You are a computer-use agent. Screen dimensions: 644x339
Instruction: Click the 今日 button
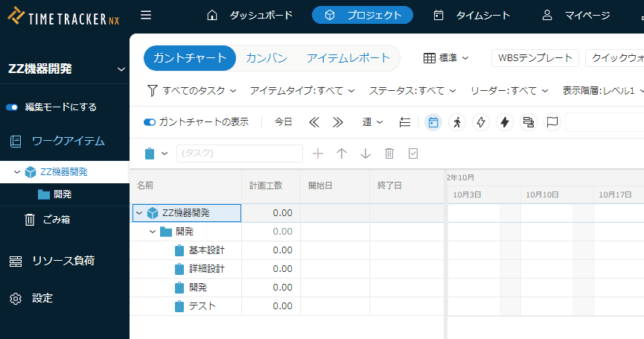[x=283, y=122]
